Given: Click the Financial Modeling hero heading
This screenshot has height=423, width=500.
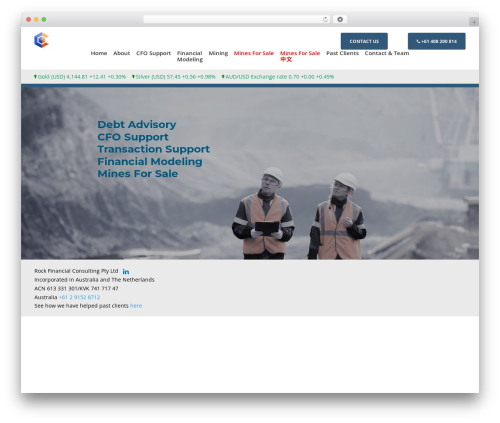Looking at the screenshot, I should pos(150,161).
